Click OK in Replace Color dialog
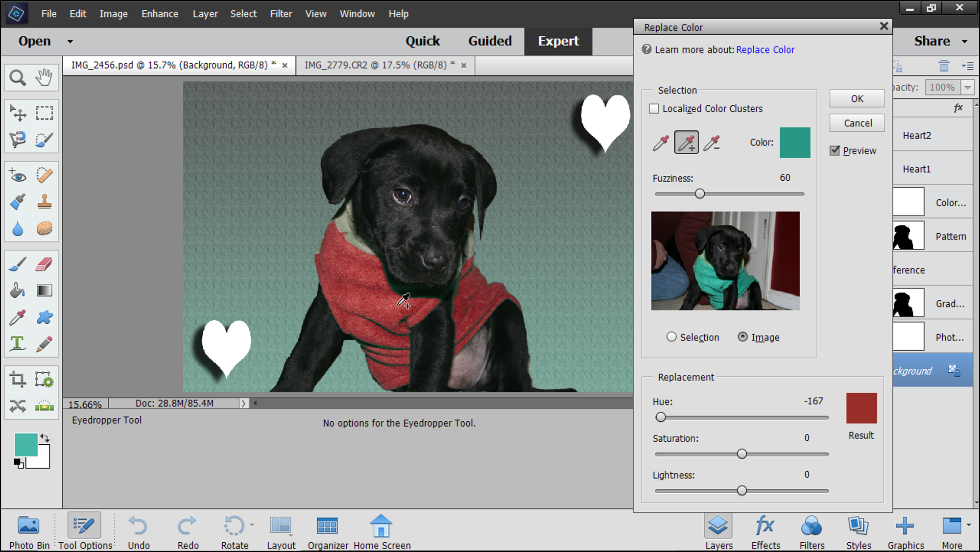 tap(857, 98)
